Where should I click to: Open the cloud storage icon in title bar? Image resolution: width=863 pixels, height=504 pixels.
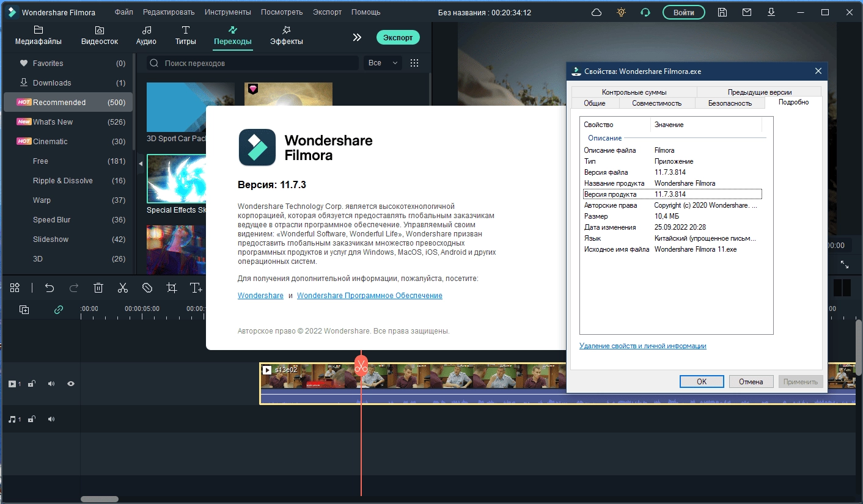[597, 12]
